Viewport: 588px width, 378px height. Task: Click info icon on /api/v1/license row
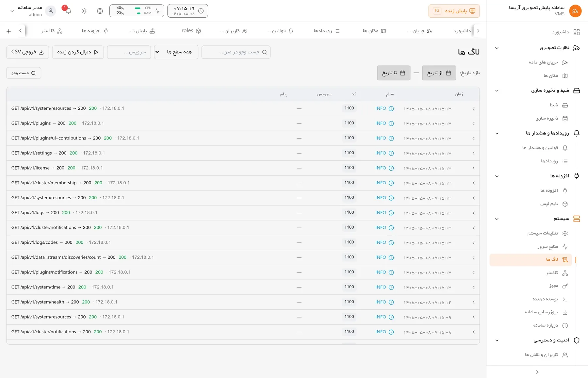coord(391,168)
